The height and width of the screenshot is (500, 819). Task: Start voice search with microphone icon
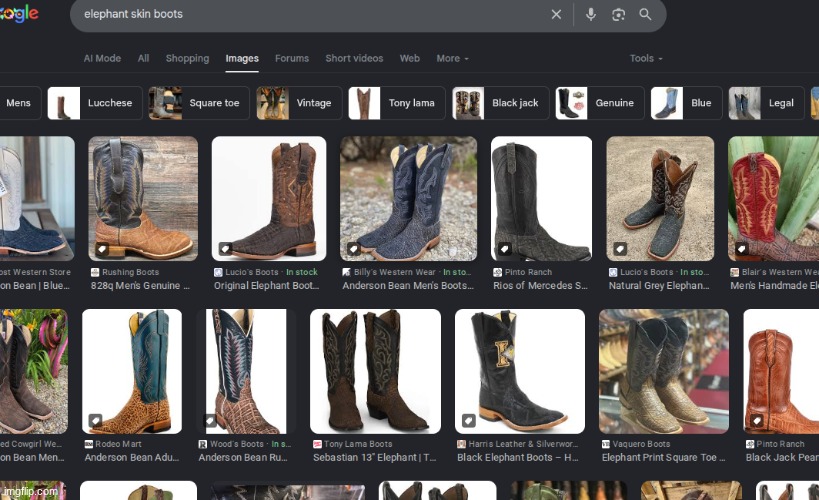(591, 14)
